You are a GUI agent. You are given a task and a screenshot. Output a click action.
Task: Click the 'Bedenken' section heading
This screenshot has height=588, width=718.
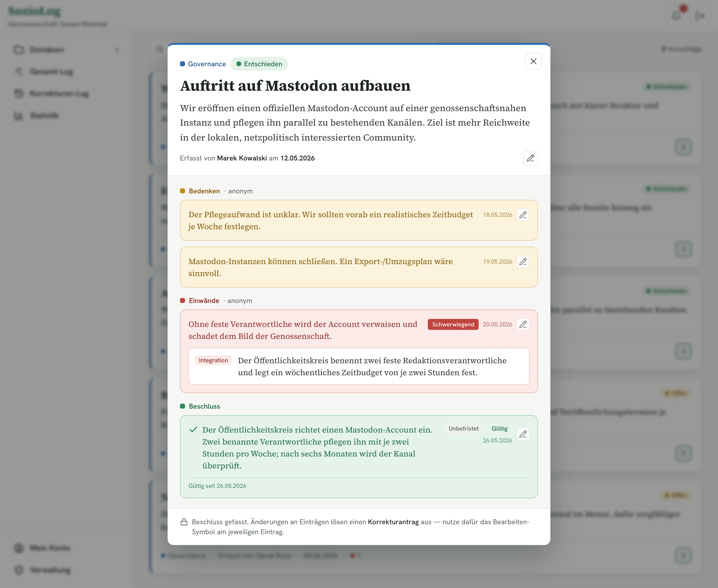pos(204,191)
